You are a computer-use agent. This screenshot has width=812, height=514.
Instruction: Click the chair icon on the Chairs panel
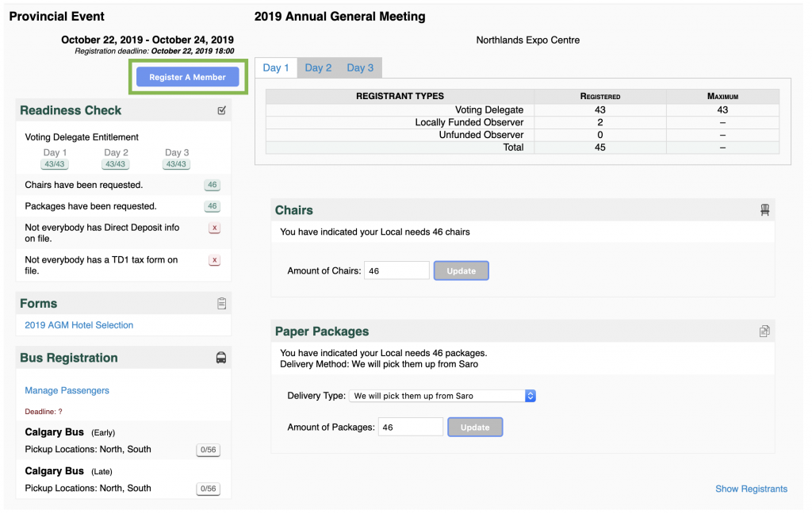764,209
